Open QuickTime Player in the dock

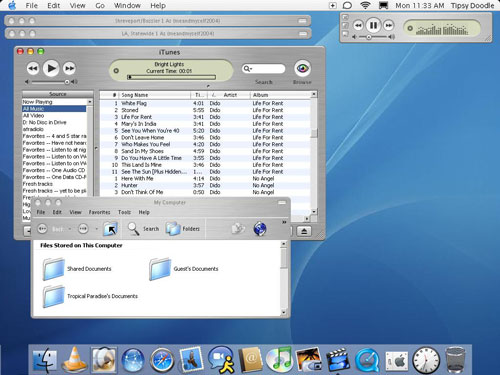pyautogui.click(x=367, y=361)
